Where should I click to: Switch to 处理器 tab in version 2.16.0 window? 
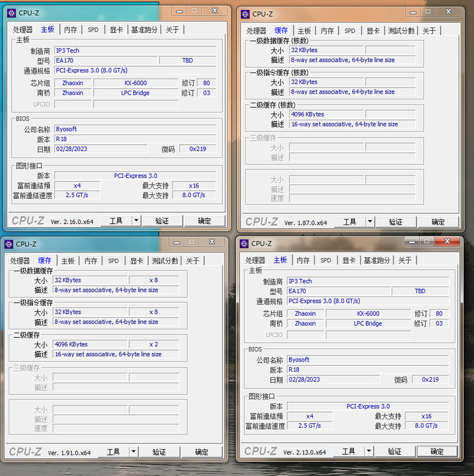click(x=23, y=30)
